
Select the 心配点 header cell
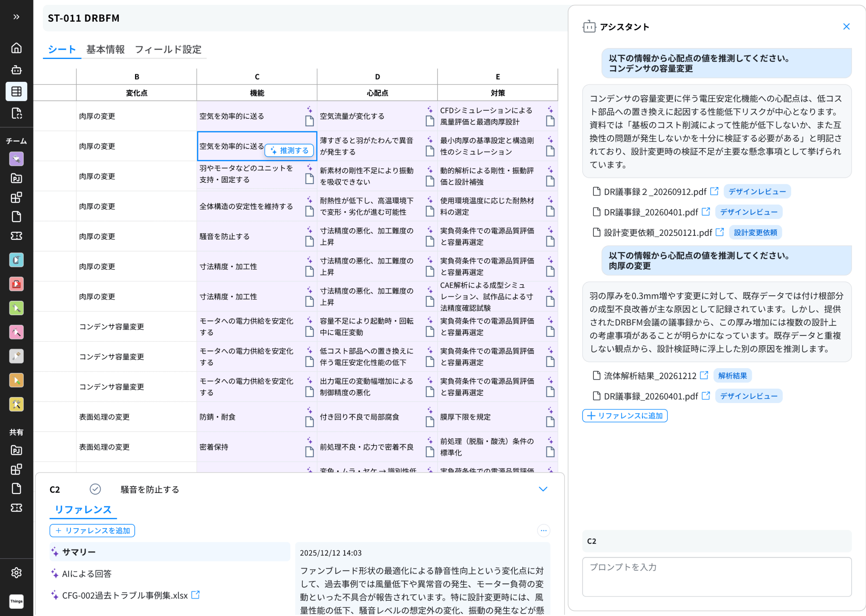click(x=377, y=93)
